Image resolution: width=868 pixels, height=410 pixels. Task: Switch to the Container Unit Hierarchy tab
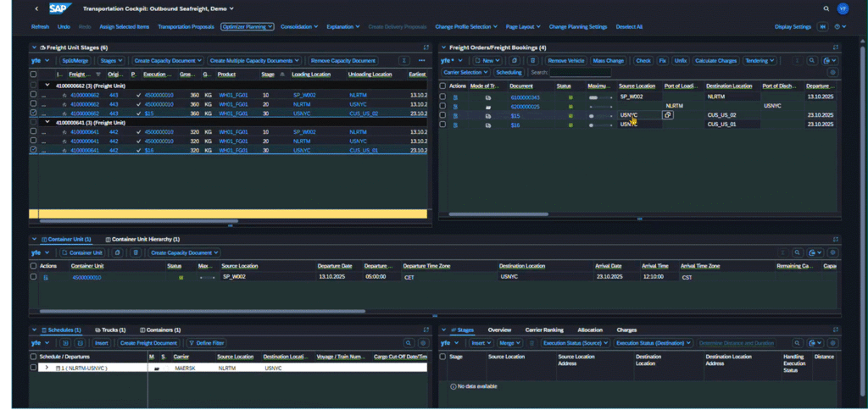pyautogui.click(x=142, y=240)
